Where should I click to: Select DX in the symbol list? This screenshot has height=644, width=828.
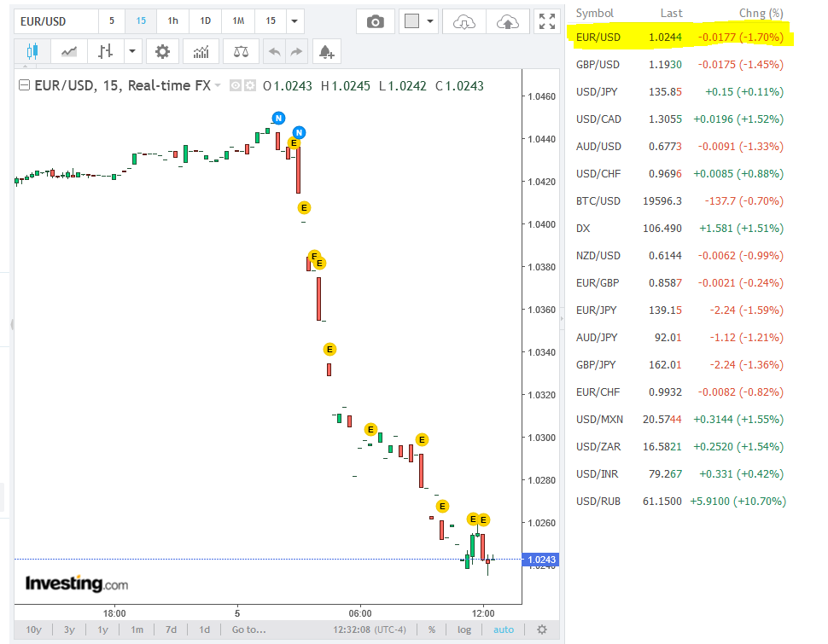click(679, 228)
